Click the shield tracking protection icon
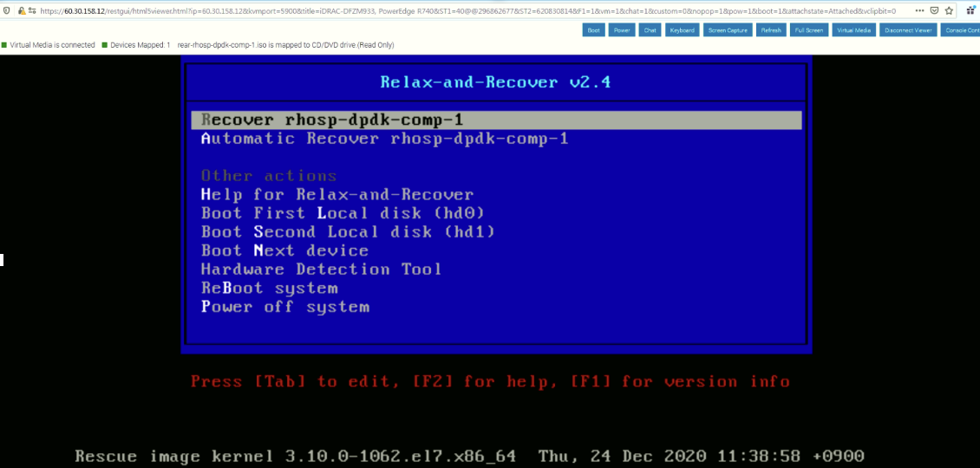 (x=6, y=10)
